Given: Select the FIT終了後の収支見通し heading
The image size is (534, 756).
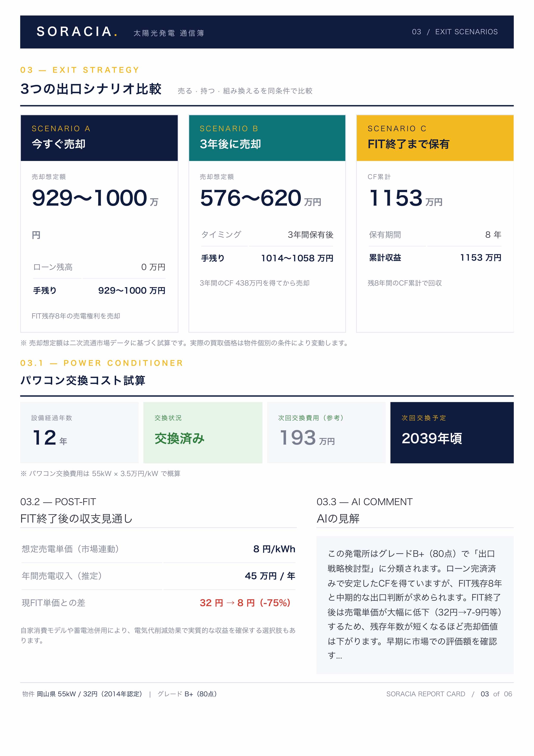Looking at the screenshot, I should pos(76,519).
